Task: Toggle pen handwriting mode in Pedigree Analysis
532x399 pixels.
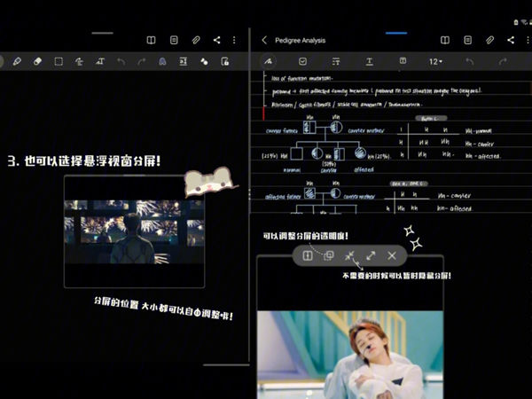Action: tap(269, 61)
